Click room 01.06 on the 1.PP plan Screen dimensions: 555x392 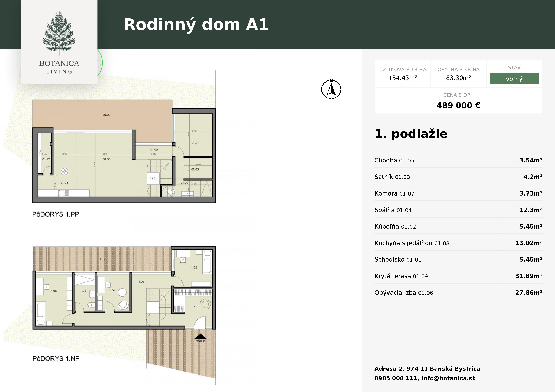(x=106, y=159)
